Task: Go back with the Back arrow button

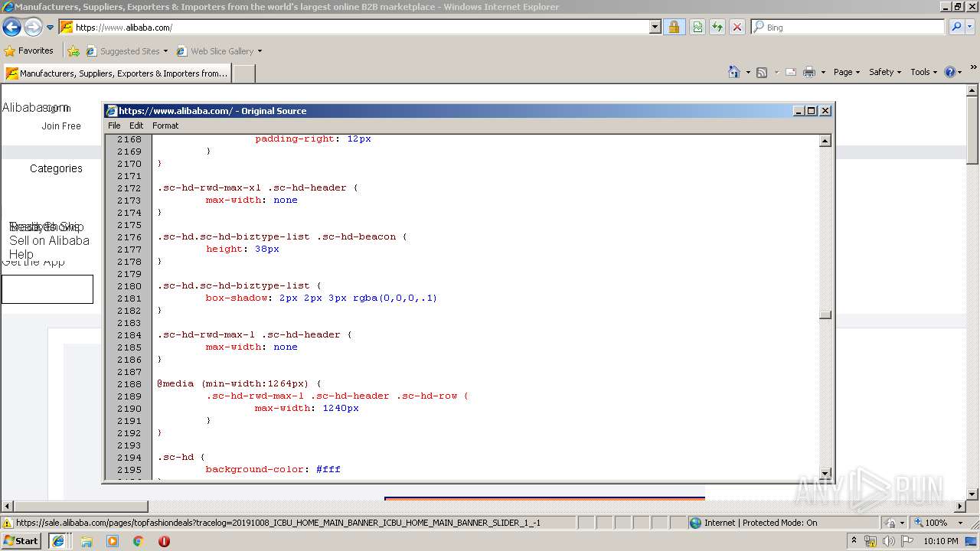Action: 11,28
